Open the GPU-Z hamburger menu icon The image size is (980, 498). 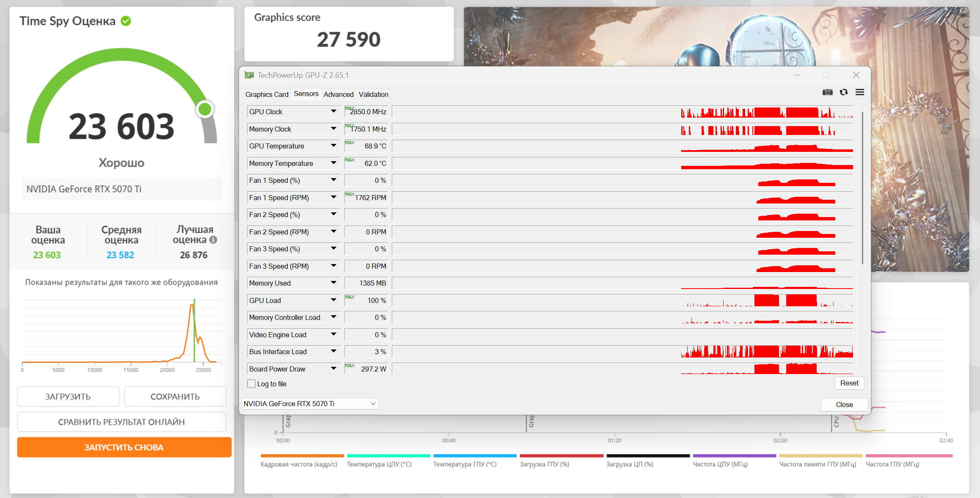[x=860, y=92]
